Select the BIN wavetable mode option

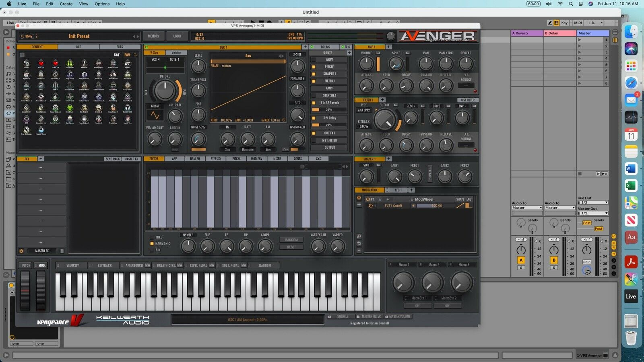tap(152, 250)
